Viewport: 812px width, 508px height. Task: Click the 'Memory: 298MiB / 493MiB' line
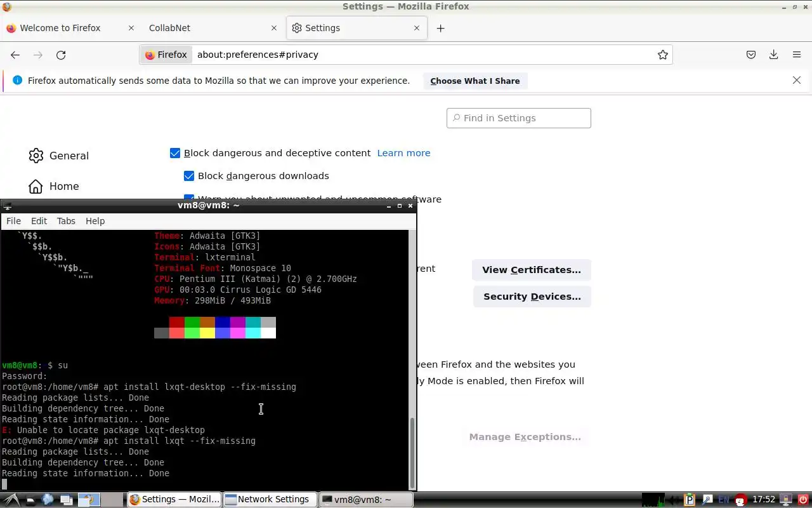click(x=213, y=300)
